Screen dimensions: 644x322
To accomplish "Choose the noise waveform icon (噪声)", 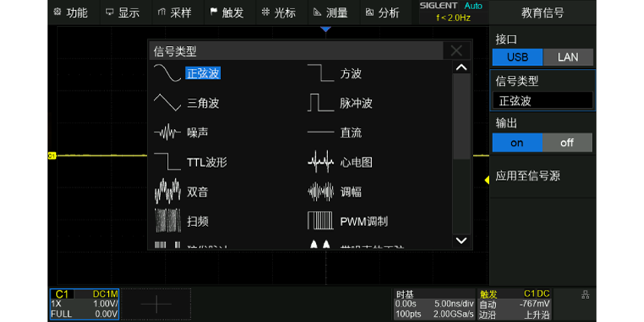I will tap(167, 133).
